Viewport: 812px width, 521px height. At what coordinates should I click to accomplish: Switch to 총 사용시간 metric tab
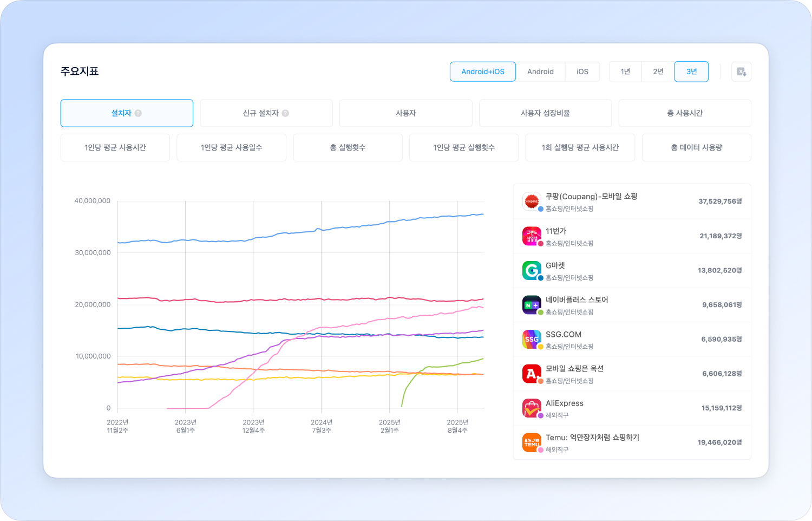[684, 113]
